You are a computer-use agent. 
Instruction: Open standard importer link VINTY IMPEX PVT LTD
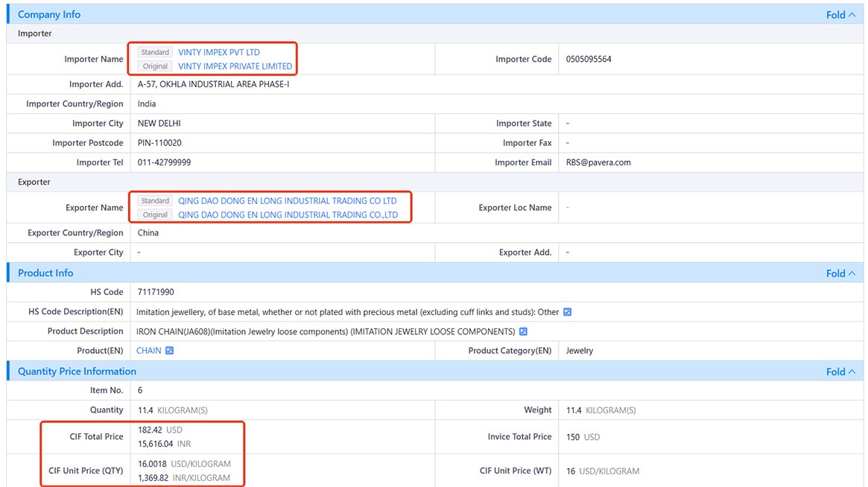pos(218,52)
